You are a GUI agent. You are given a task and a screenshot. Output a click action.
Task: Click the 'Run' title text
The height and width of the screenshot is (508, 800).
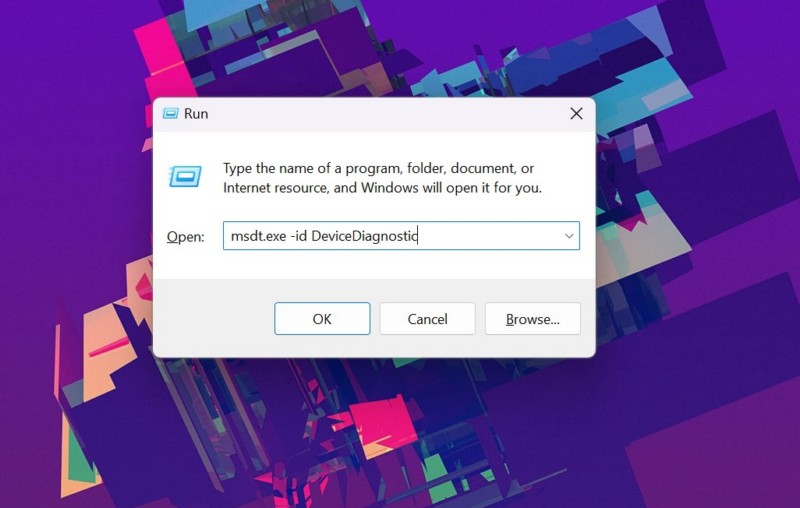pos(196,114)
